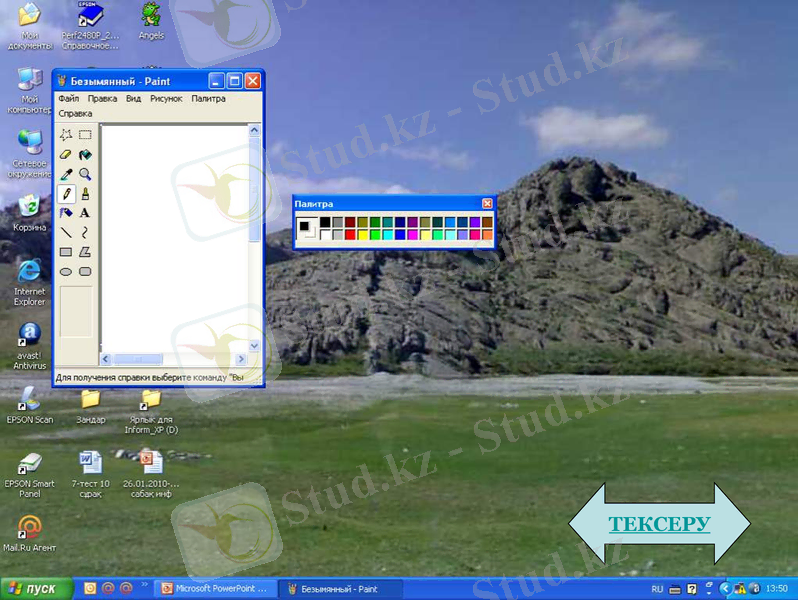Open the Палитра menu in Paint
Screen dimensions: 798x600
[x=208, y=99]
